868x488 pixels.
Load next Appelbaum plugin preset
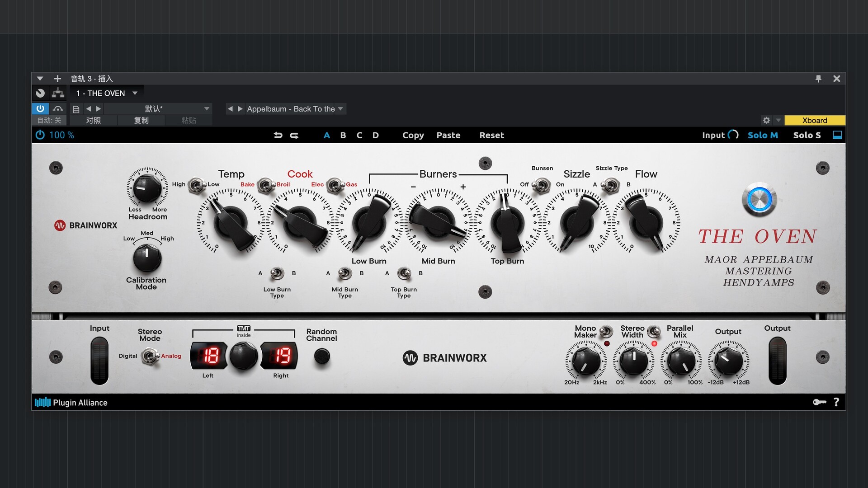pyautogui.click(x=240, y=109)
